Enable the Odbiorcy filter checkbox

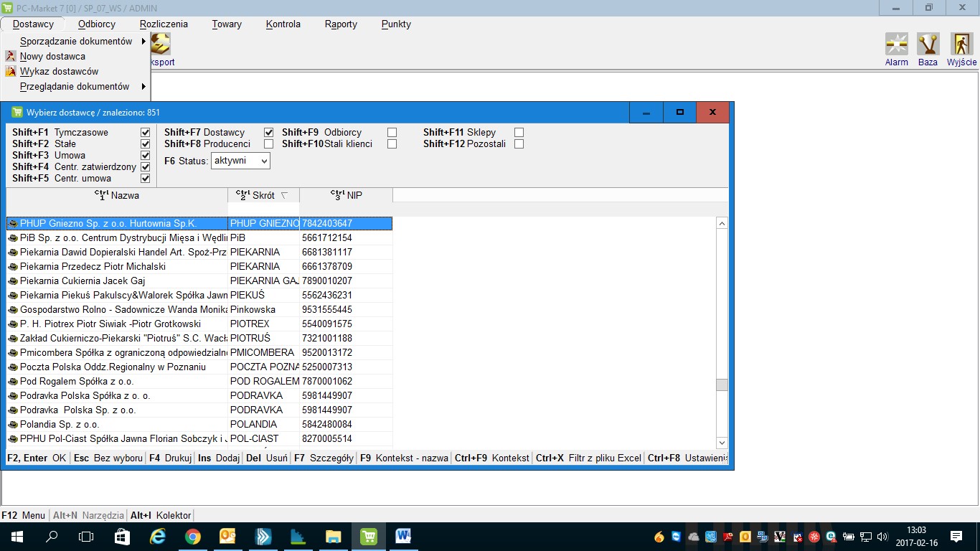point(392,132)
